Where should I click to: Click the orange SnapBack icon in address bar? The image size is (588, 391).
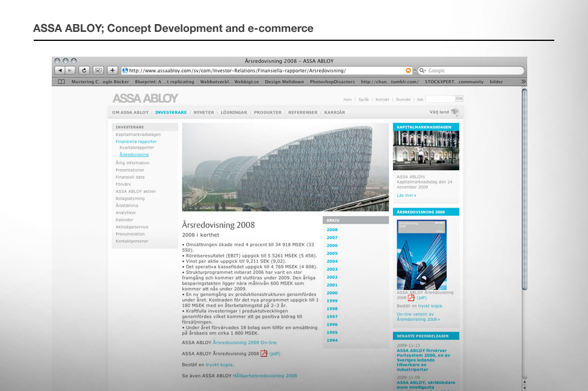click(x=409, y=70)
